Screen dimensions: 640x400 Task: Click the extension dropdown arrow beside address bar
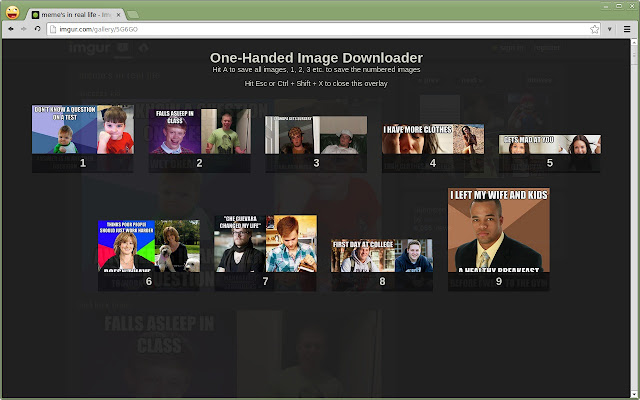609,29
